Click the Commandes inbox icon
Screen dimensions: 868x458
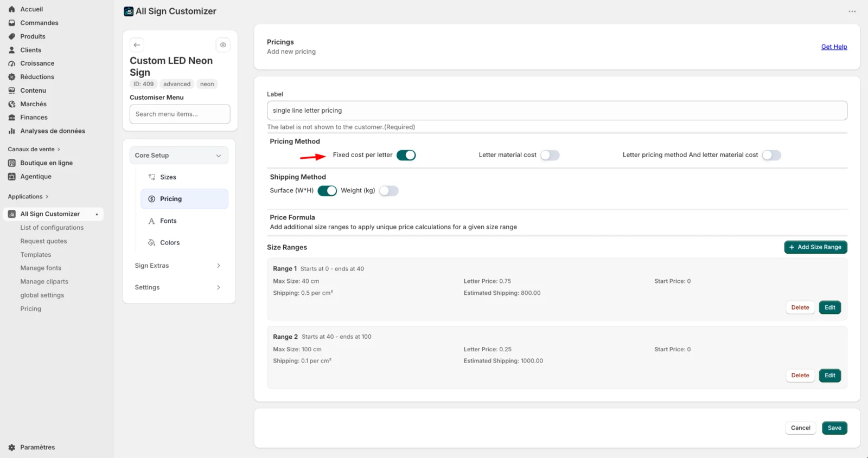coord(12,23)
